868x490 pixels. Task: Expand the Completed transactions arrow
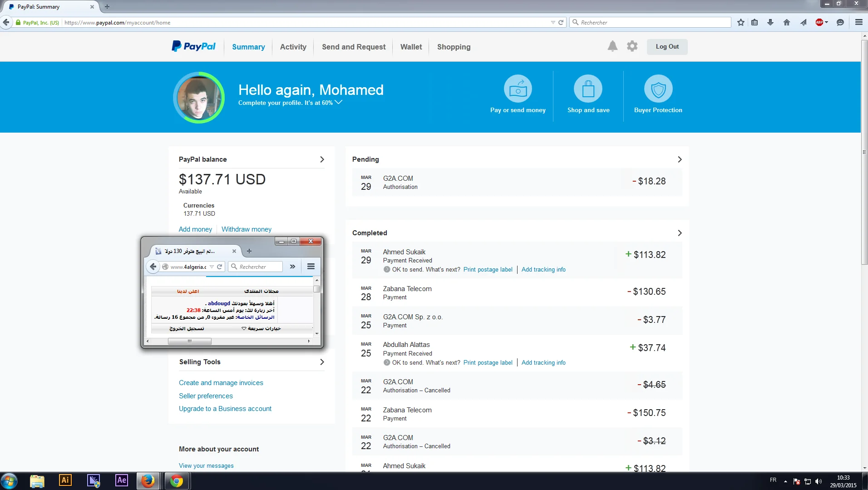680,233
